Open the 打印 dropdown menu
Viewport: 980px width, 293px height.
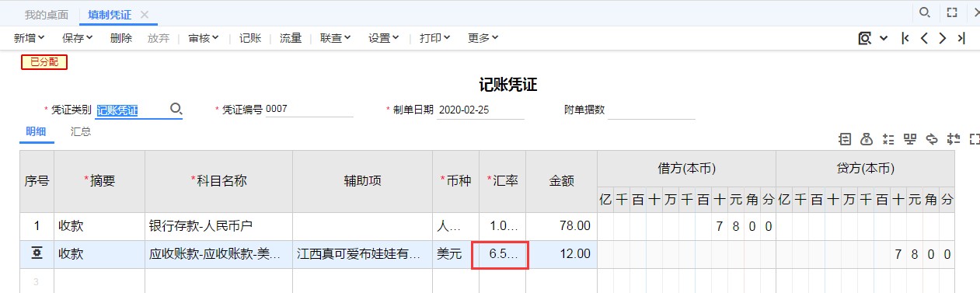coord(435,38)
